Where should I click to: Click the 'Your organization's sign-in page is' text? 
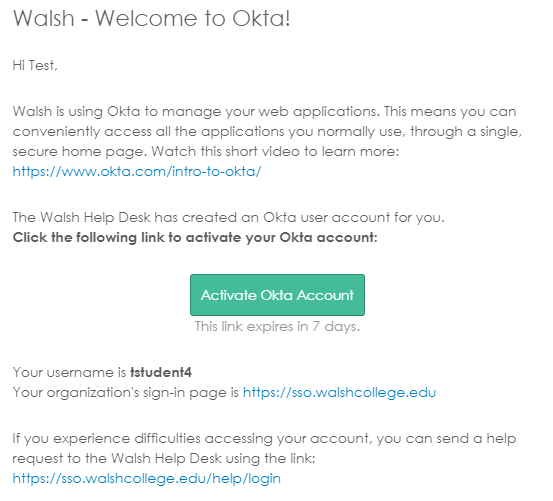pyautogui.click(x=126, y=392)
